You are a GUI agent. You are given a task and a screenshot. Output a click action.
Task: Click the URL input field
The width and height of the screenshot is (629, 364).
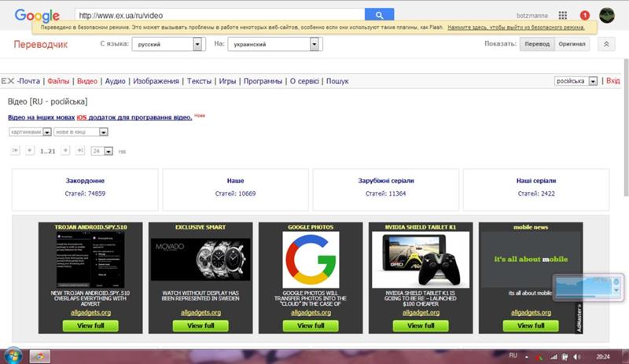tap(219, 15)
